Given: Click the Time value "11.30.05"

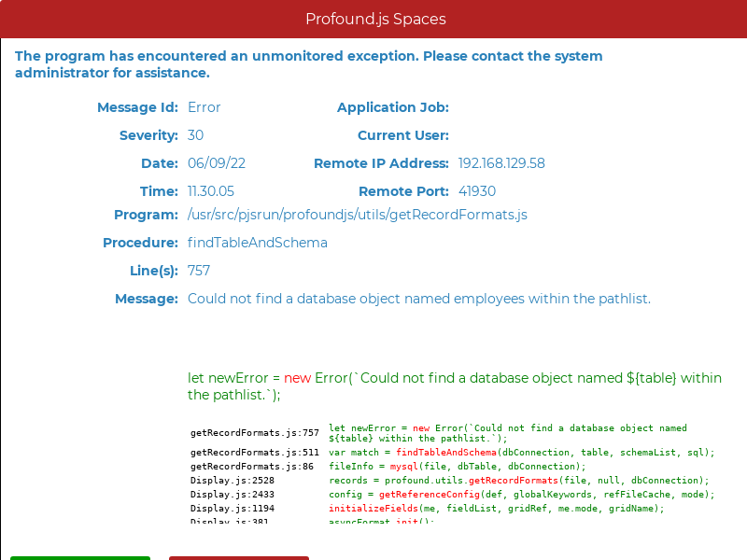Looking at the screenshot, I should (211, 191).
